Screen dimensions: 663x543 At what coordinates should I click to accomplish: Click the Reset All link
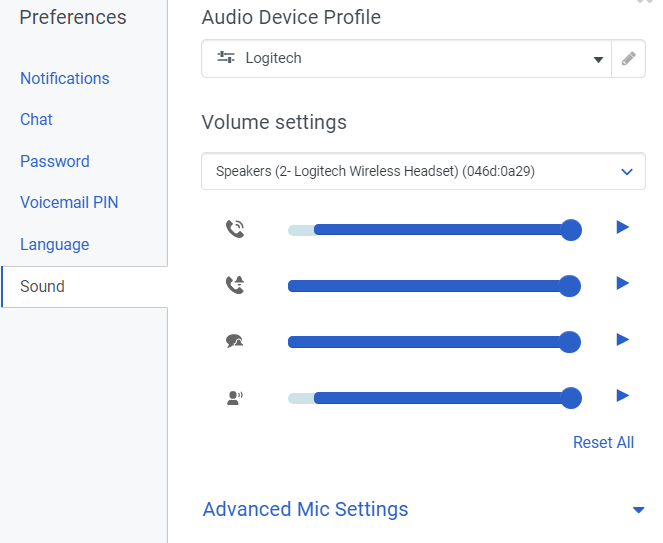(603, 442)
